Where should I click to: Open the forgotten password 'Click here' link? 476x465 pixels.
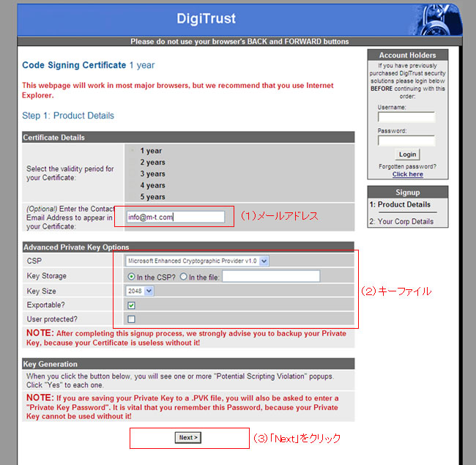point(407,174)
